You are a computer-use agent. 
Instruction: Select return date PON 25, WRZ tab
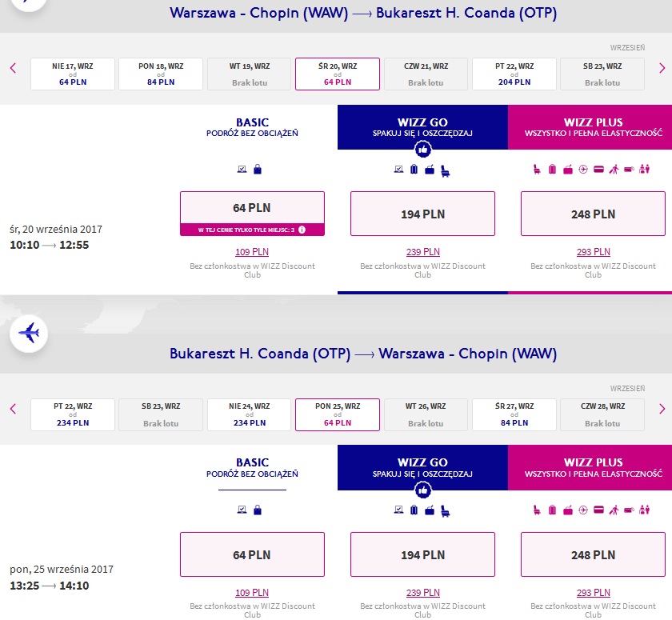(x=338, y=414)
